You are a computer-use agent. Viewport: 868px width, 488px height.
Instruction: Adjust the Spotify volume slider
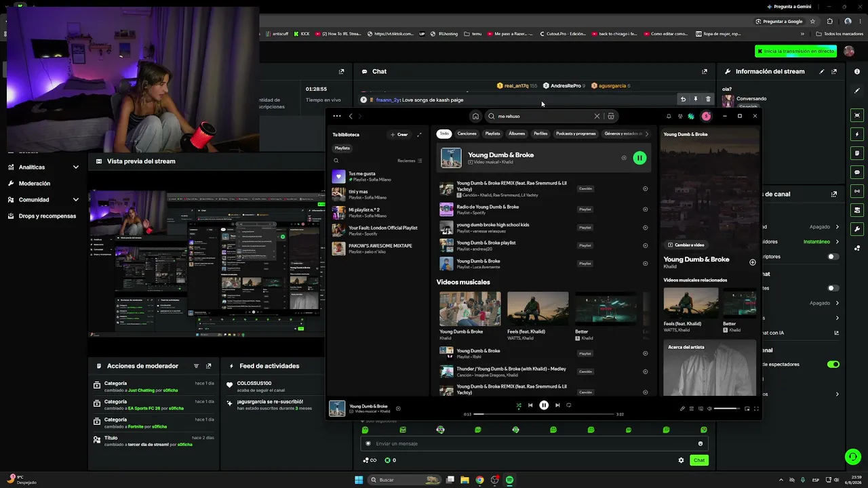(x=727, y=409)
